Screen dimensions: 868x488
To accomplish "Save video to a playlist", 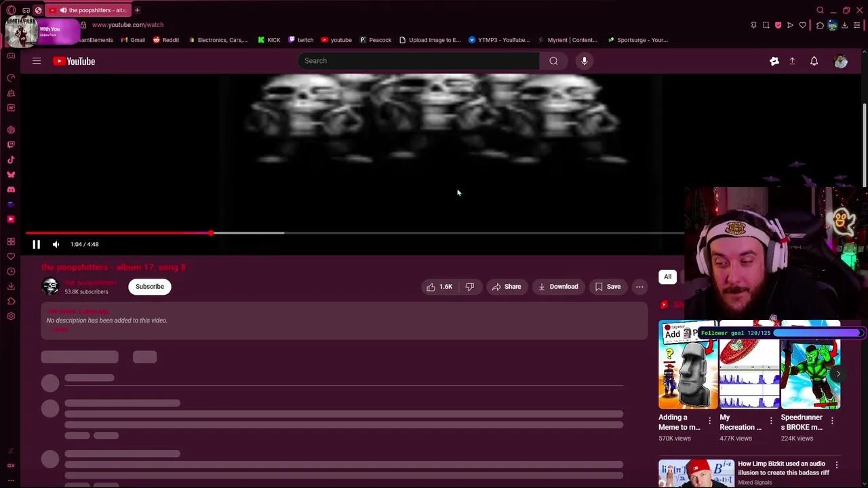I will click(x=608, y=287).
